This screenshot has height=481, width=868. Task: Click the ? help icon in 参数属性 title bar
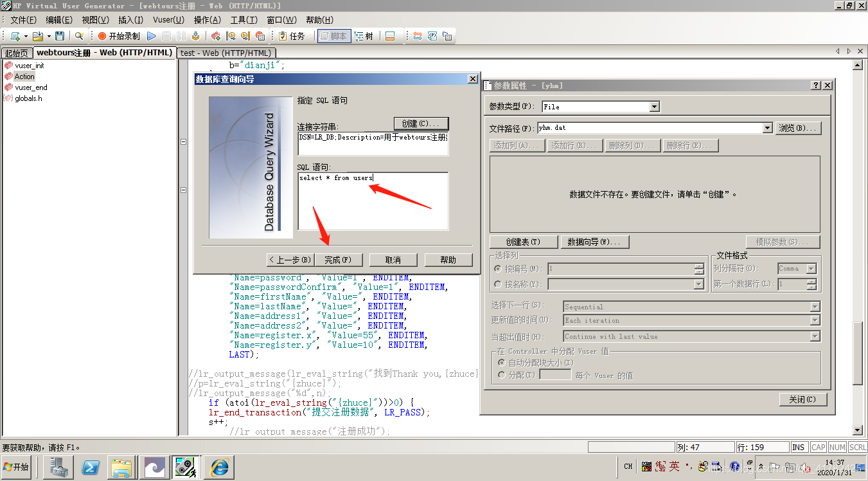pyautogui.click(x=816, y=86)
